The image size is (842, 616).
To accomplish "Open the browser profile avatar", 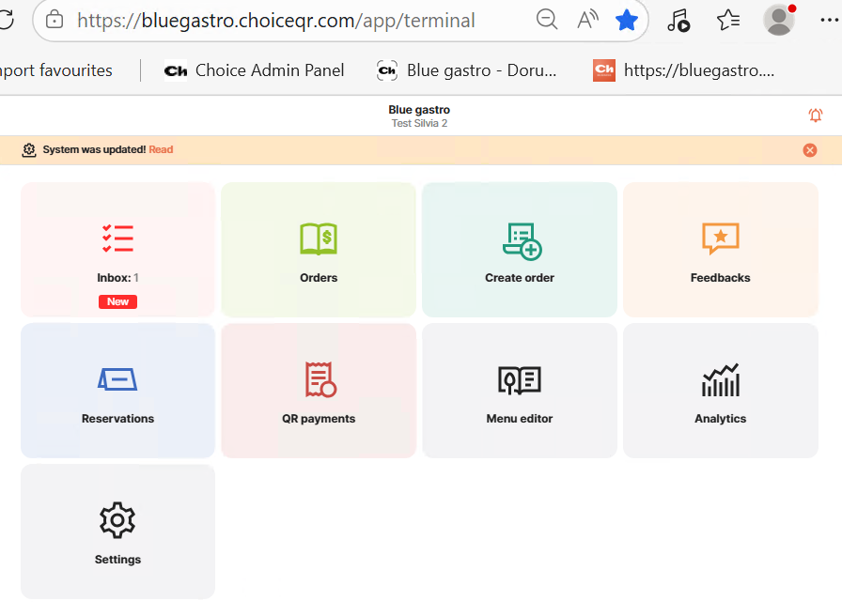I will [x=778, y=20].
